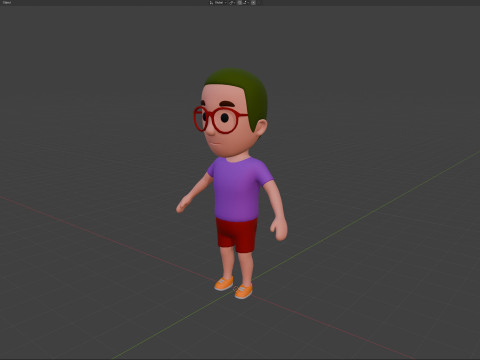480x360 pixels.
Task: Select the character's red shorts
Action: coord(237,235)
